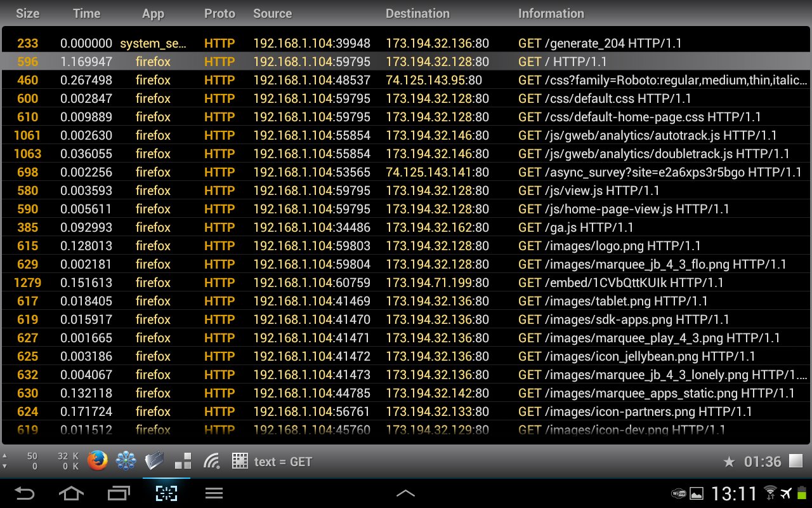
Task: Select the icon_jellybean.png request row
Action: [x=406, y=356]
